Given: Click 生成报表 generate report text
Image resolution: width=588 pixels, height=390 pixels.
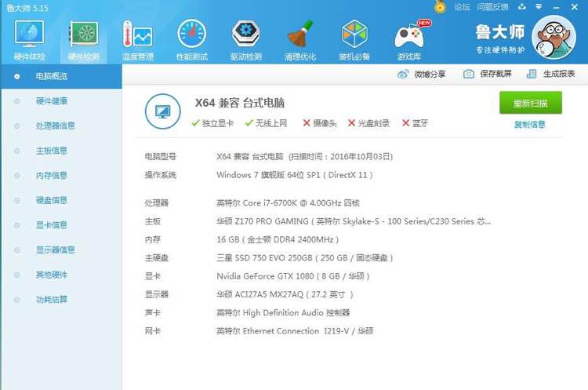Looking at the screenshot, I should click(559, 74).
